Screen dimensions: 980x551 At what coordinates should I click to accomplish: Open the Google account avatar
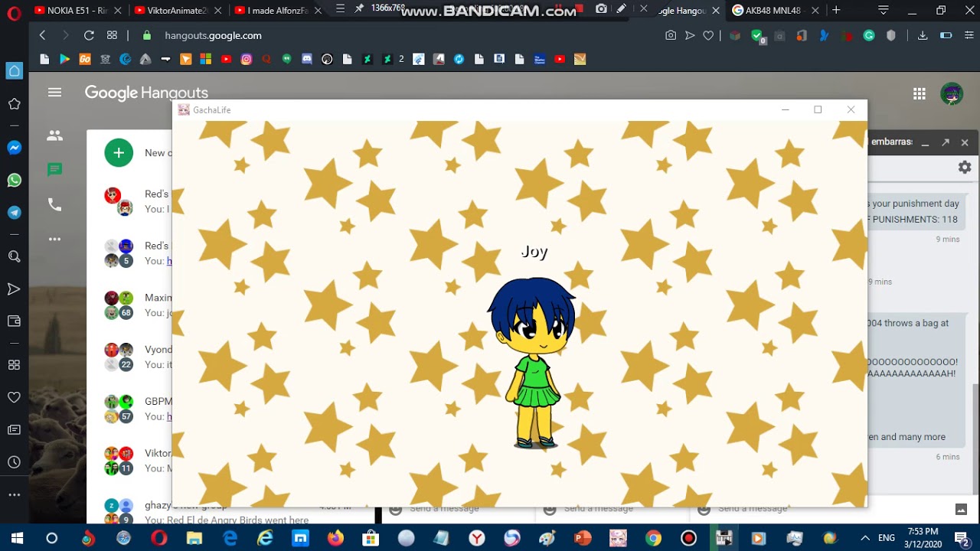(x=952, y=93)
